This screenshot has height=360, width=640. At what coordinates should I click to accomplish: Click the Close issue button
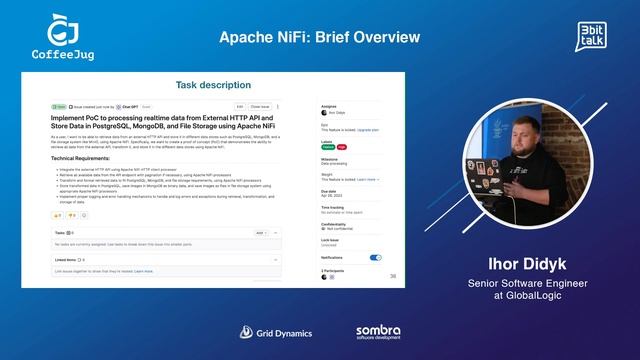260,107
